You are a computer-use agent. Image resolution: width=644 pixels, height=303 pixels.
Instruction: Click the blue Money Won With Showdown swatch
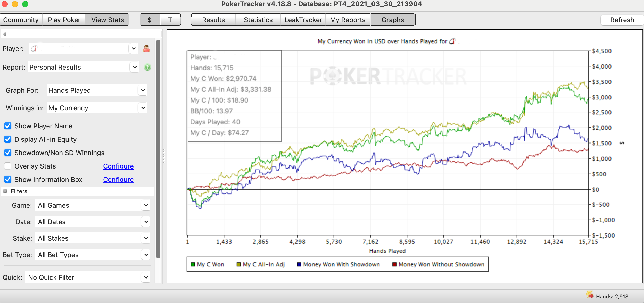click(299, 264)
